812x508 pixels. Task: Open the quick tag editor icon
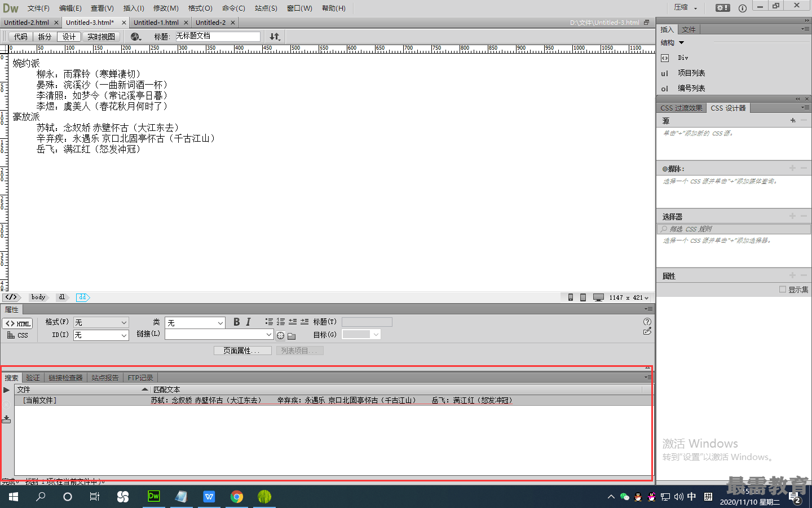point(647,331)
